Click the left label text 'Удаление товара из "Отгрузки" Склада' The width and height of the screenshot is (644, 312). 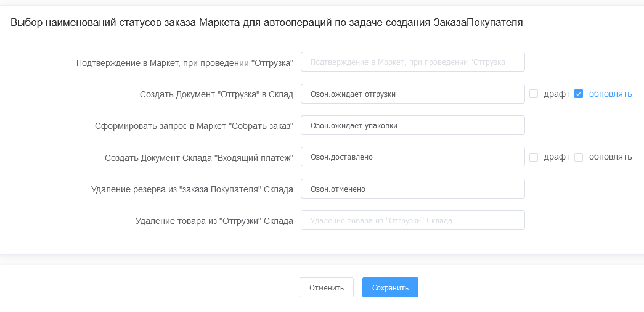click(x=214, y=221)
